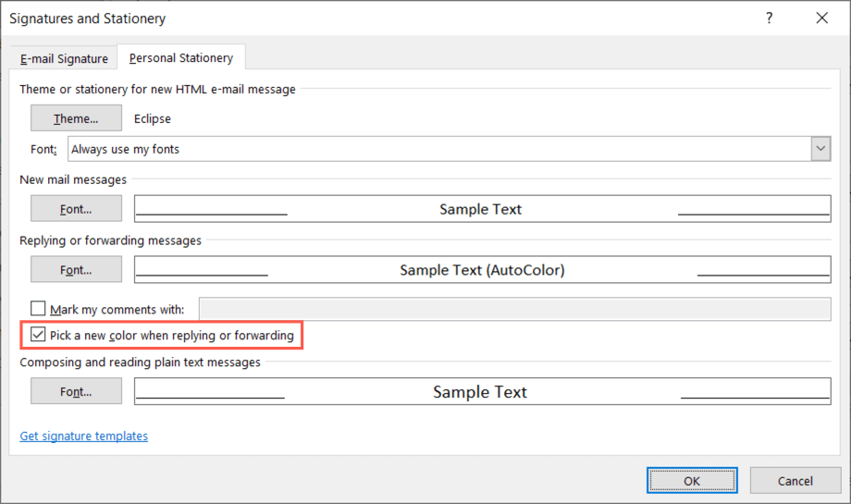
Task: Click the Font button for replying or forwarding
Action: [76, 270]
